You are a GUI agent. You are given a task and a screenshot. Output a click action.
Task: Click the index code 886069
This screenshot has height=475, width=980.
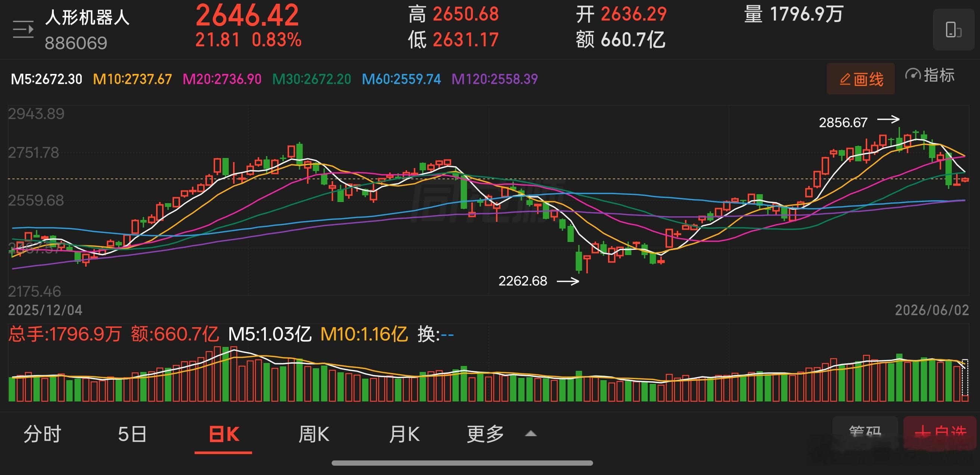(x=76, y=43)
